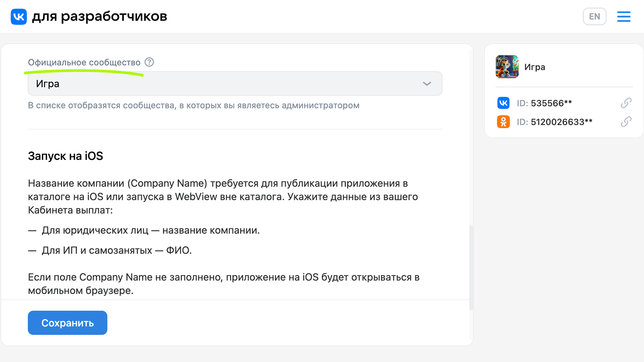The height and width of the screenshot is (362, 644).
Task: Copy link for OK ID 5120026633**
Action: pos(626,122)
